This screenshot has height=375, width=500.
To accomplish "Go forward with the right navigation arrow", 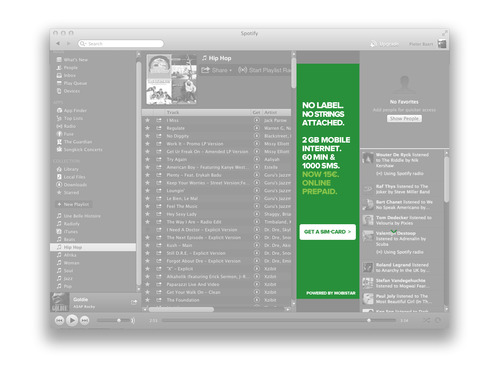I will click(68, 43).
